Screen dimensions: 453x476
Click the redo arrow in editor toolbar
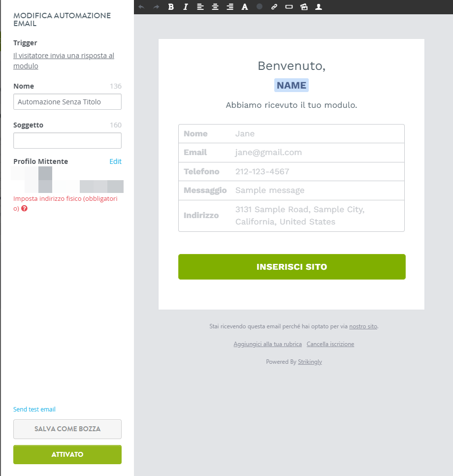(156, 7)
